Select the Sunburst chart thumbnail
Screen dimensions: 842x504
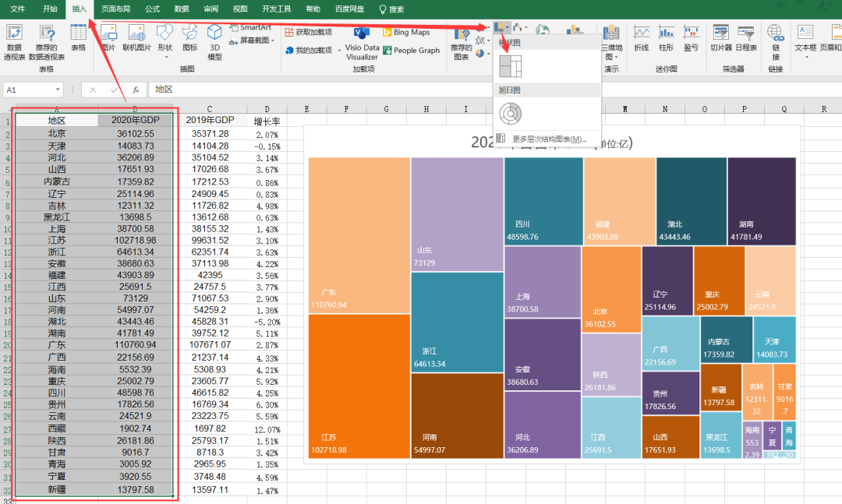click(x=511, y=114)
